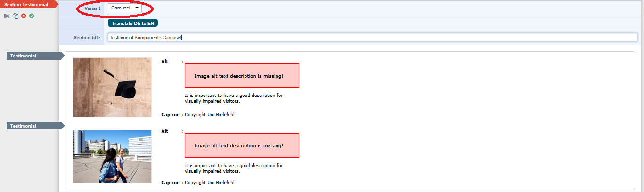Click the scissors cut icon
The width and height of the screenshot is (644, 192).
click(x=7, y=16)
